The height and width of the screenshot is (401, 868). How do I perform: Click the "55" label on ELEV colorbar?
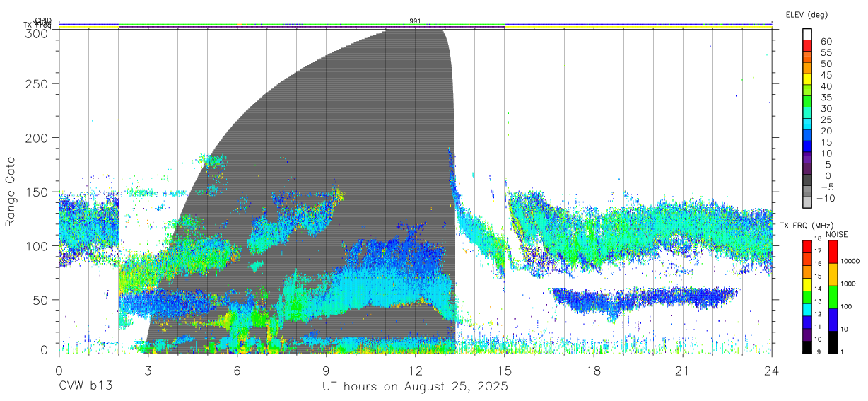tap(826, 53)
